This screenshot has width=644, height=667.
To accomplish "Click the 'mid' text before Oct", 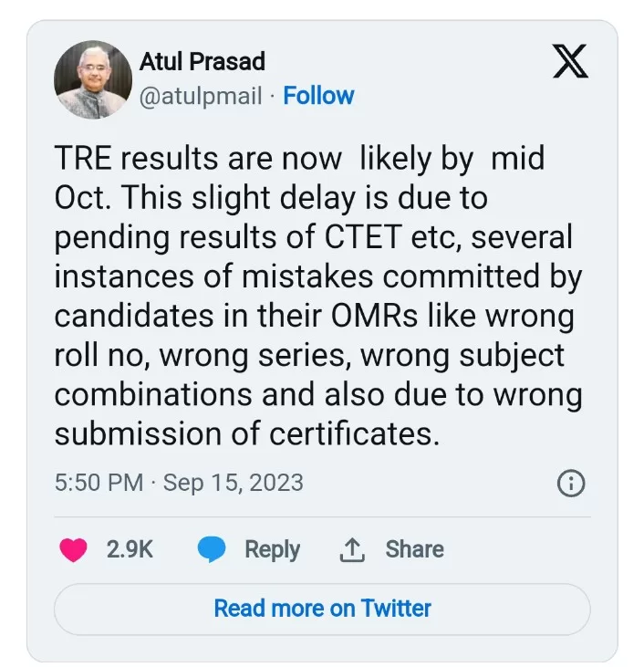I will (x=517, y=159).
